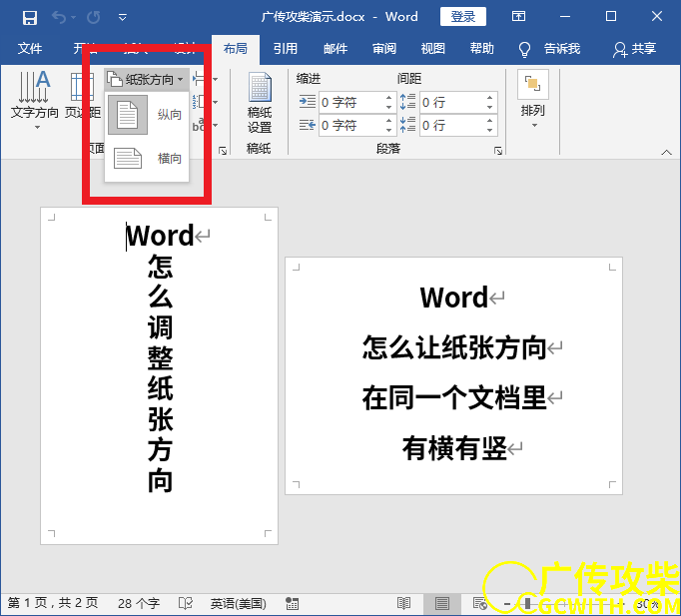Switch to the 布局 tab
This screenshot has height=616, width=681.
[x=236, y=48]
